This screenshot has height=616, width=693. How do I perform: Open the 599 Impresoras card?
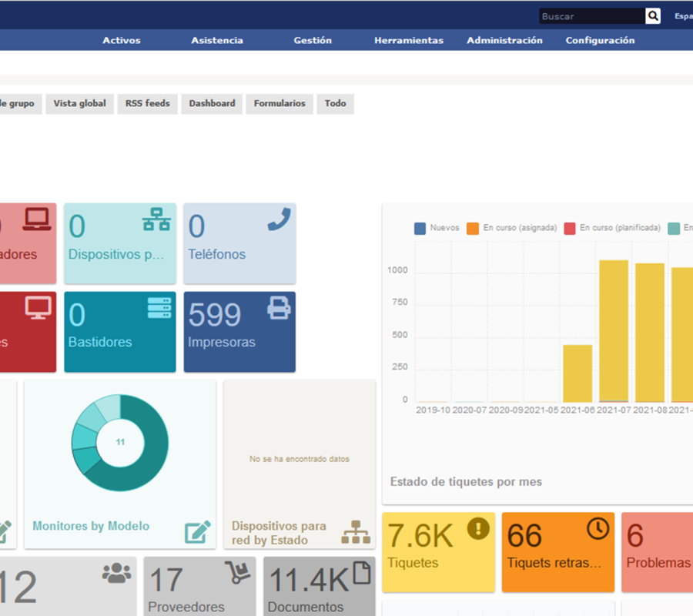(x=239, y=332)
